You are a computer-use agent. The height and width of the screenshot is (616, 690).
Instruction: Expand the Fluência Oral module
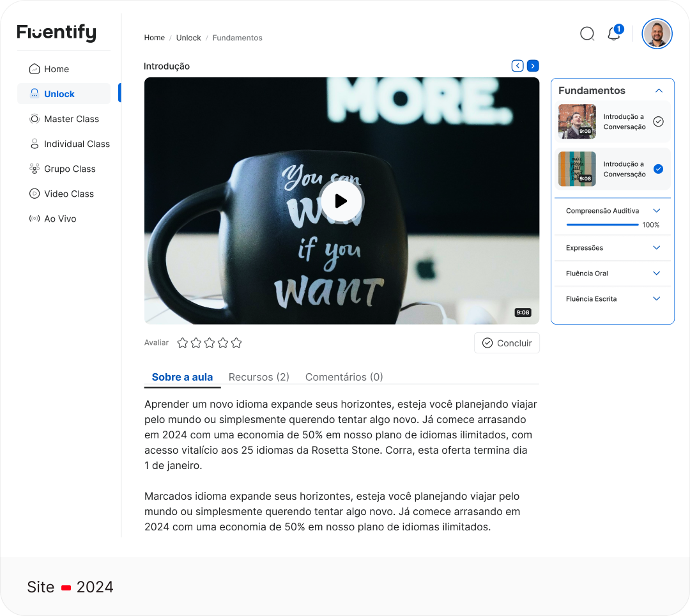[x=656, y=273]
